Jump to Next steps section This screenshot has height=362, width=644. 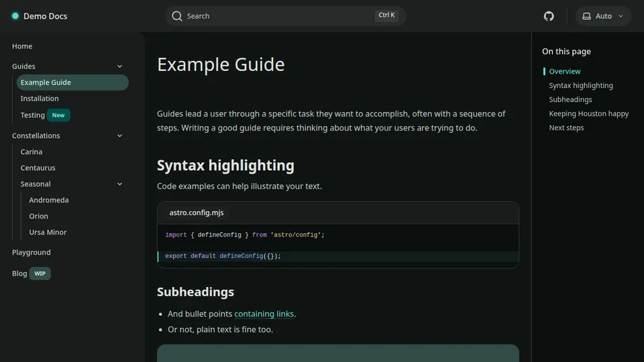566,127
